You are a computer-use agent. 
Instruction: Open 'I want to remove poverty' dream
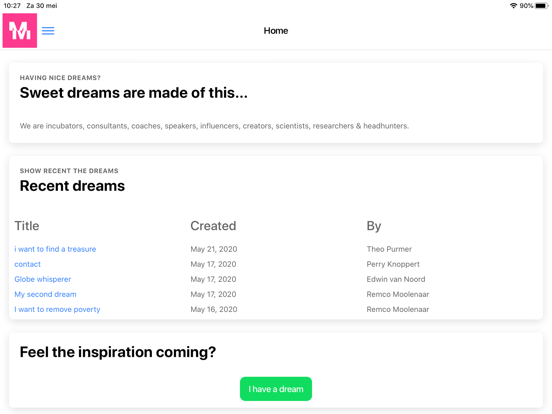pyautogui.click(x=57, y=309)
